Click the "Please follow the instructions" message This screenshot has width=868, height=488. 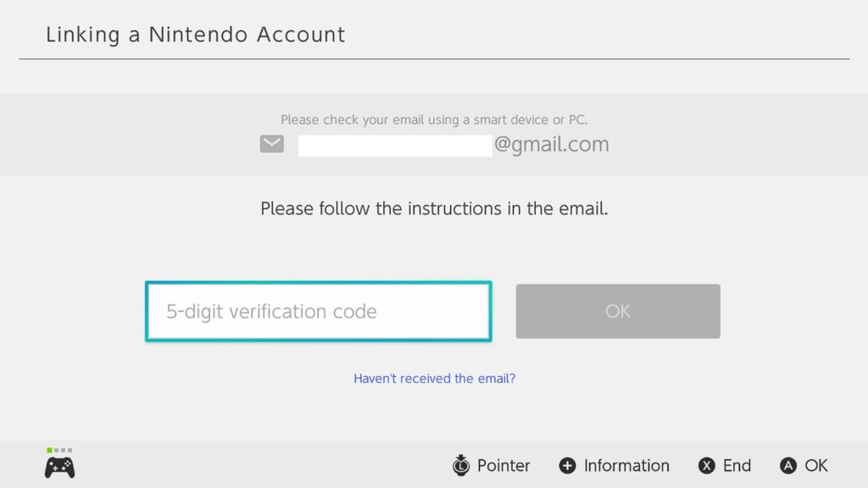pos(434,208)
